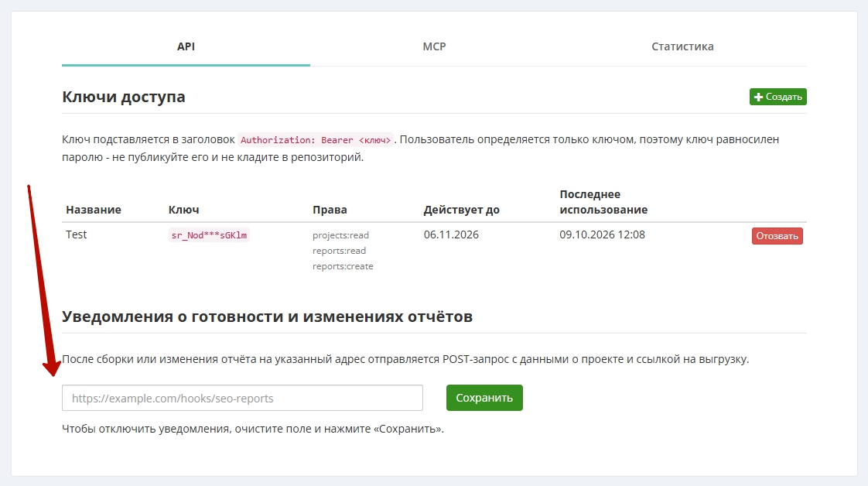Click the expiry date 06.11.2026
Viewport: 868px width, 486px height.
pyautogui.click(x=451, y=234)
